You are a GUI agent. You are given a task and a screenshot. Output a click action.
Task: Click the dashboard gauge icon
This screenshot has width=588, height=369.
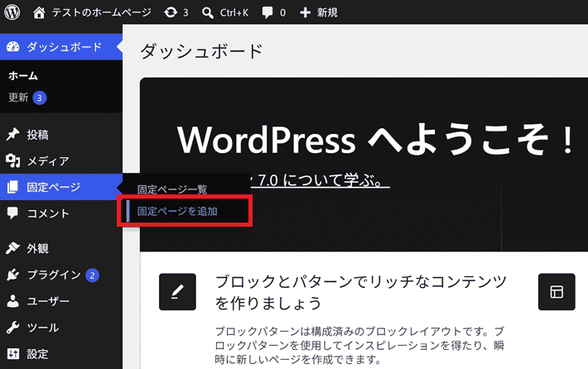coord(12,47)
